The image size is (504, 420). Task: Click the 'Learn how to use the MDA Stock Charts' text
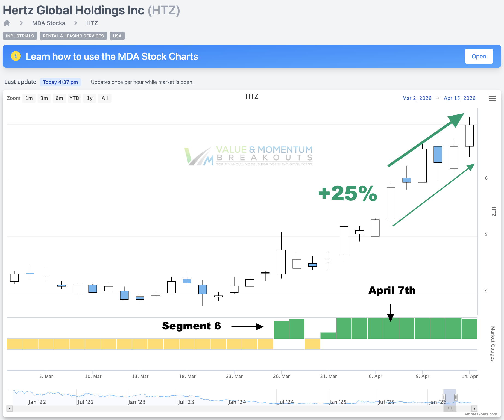tap(112, 57)
